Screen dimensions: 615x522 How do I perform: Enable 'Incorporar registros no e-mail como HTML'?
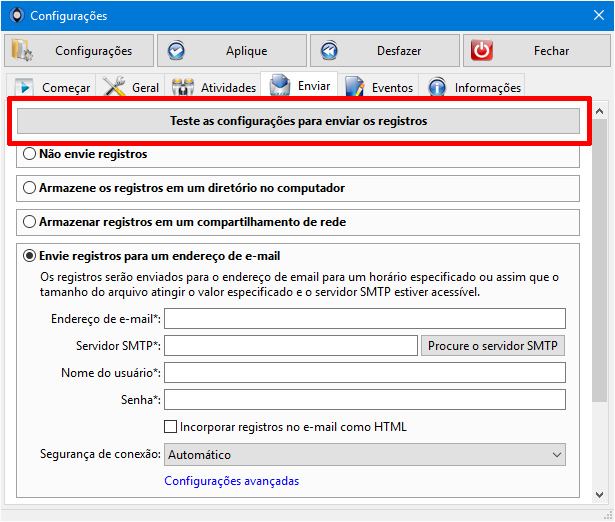point(170,427)
